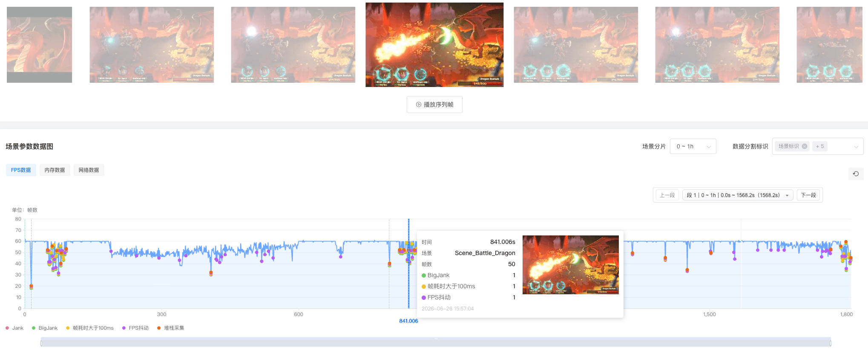The width and height of the screenshot is (868, 351).
Task: Open the 段 1 segment range dropdown
Action: coord(738,195)
